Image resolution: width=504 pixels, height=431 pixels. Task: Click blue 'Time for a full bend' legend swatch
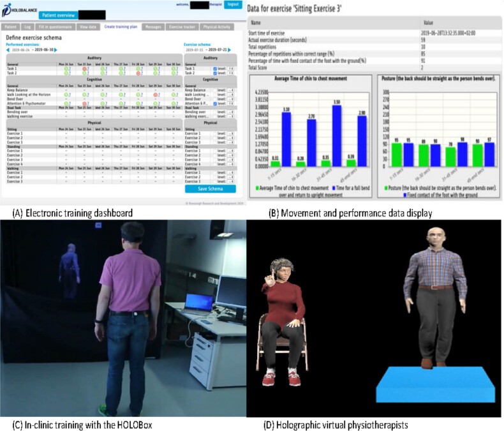[334, 188]
